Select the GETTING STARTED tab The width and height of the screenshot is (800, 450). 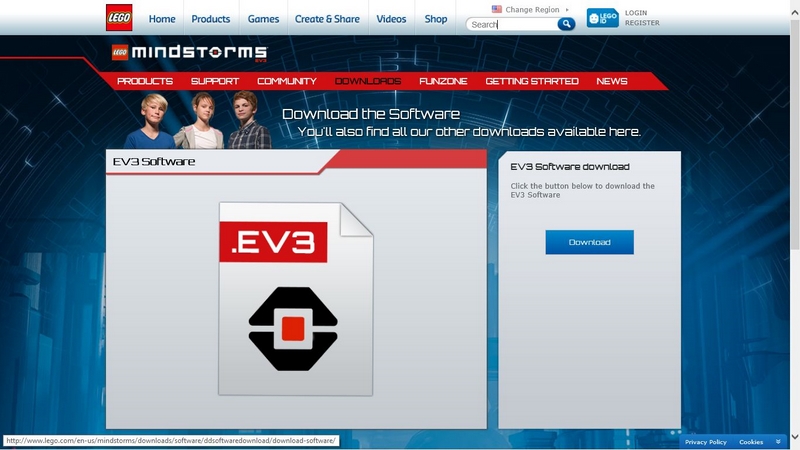(x=532, y=81)
